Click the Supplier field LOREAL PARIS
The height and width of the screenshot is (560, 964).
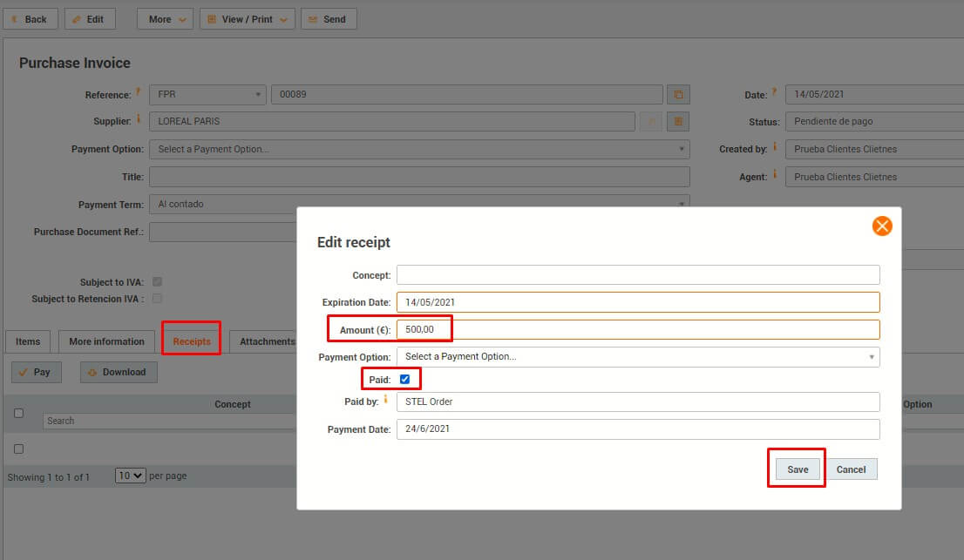coord(391,122)
